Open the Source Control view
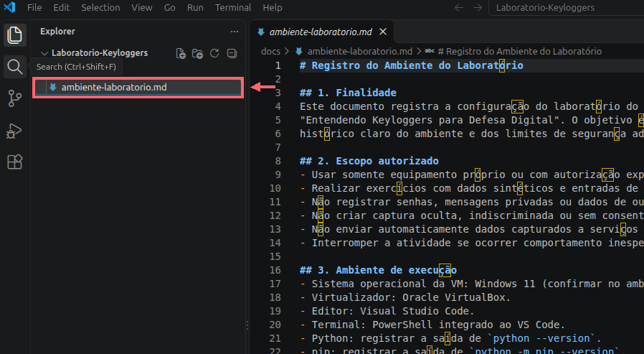Screen dimensions: 644x354 [15, 98]
